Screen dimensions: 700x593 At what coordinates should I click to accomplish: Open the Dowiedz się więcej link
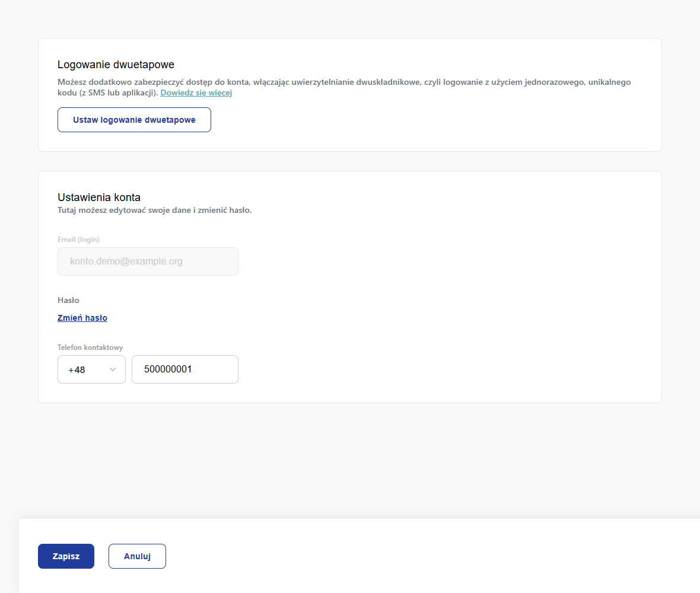pos(196,93)
